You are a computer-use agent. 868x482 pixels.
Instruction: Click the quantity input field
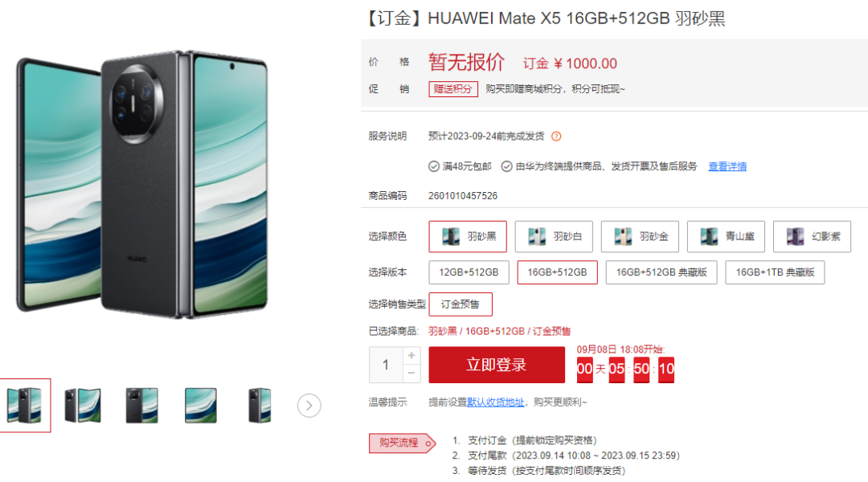(386, 365)
